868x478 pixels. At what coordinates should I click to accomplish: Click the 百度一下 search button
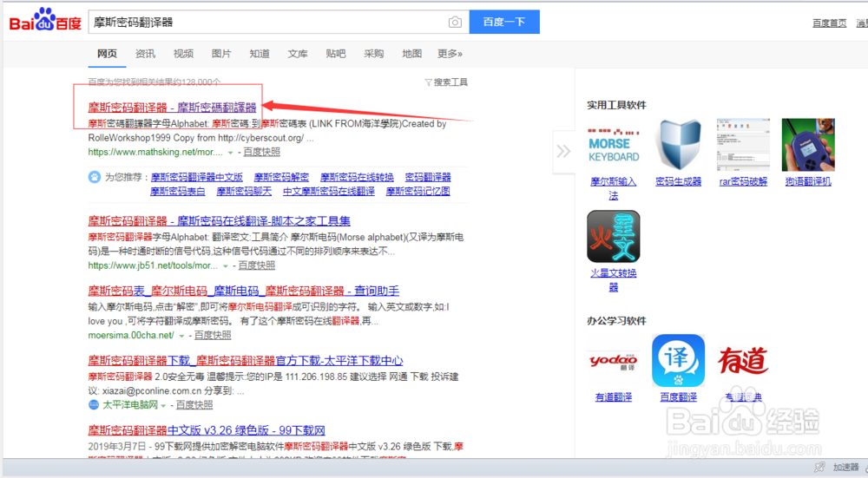click(504, 23)
